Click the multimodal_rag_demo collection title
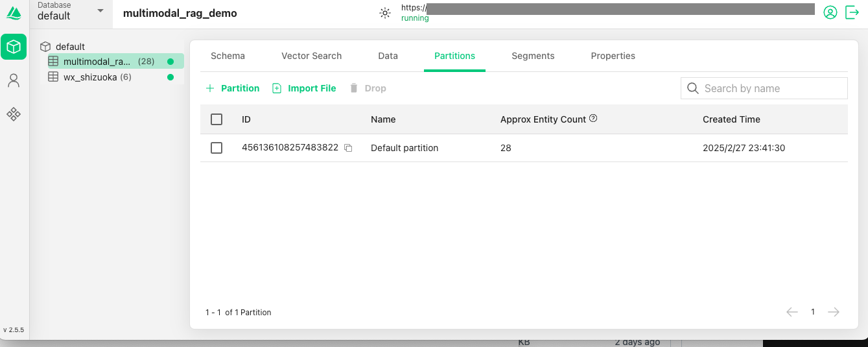The width and height of the screenshot is (868, 347). coord(180,13)
